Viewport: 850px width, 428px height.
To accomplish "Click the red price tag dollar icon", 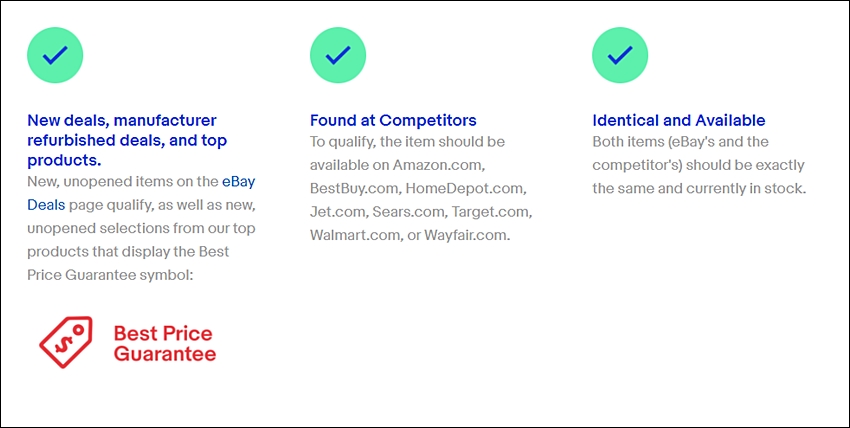I will tap(66, 342).
